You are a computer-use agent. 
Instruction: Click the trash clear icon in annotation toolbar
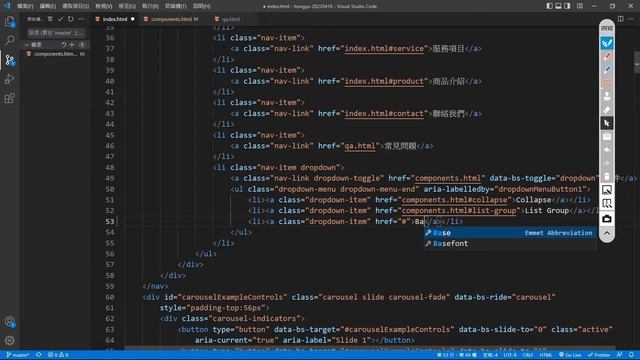[607, 177]
